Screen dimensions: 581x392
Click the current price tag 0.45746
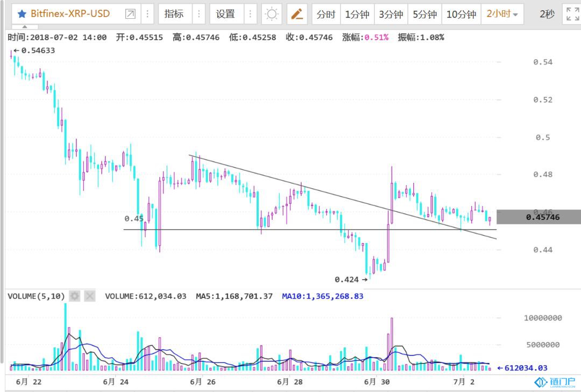point(539,217)
